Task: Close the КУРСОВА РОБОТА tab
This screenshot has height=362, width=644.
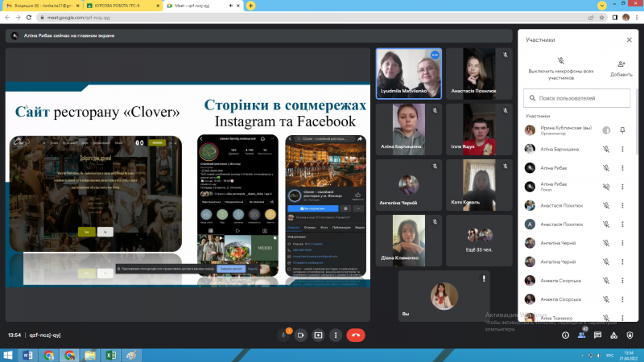Action: (x=157, y=6)
